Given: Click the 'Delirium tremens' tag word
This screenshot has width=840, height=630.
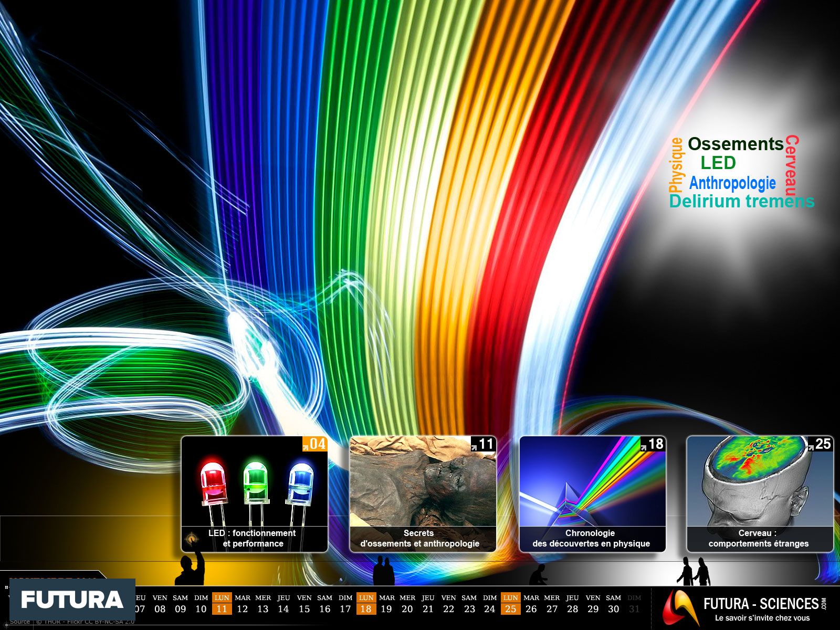Looking at the screenshot, I should pos(741,201).
